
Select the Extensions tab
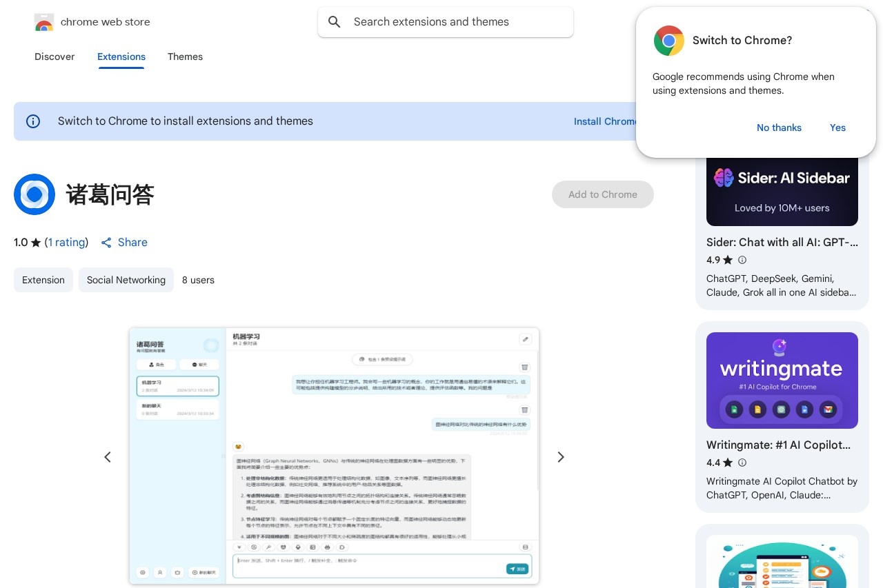pyautogui.click(x=121, y=57)
